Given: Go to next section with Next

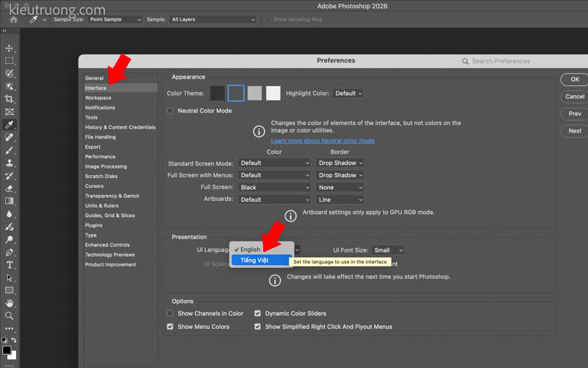Looking at the screenshot, I should [x=575, y=131].
